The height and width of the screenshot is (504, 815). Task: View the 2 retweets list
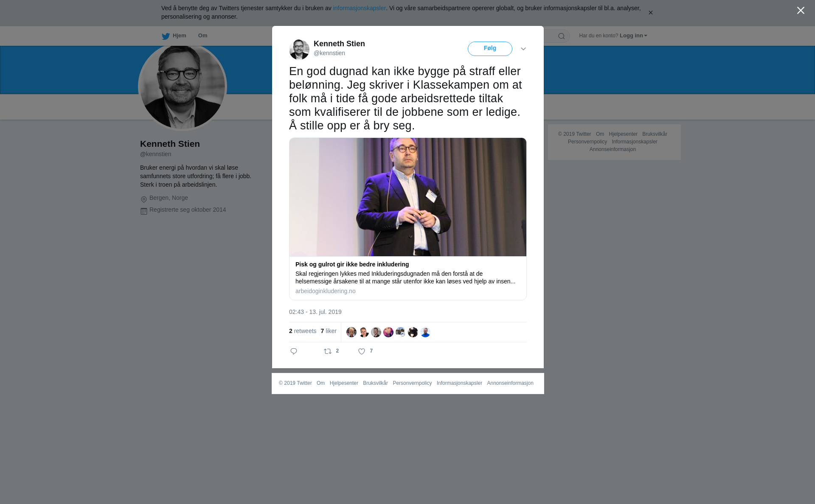pyautogui.click(x=303, y=331)
